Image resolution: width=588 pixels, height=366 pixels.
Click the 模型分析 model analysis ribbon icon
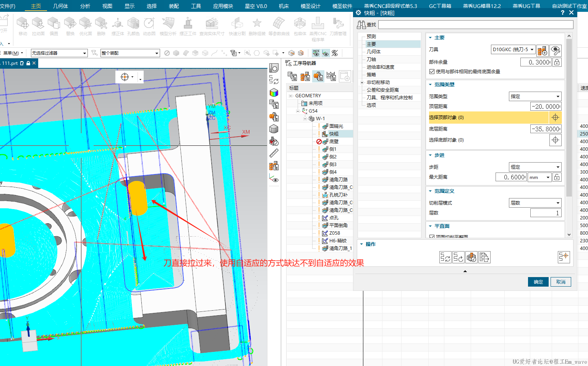tap(168, 26)
